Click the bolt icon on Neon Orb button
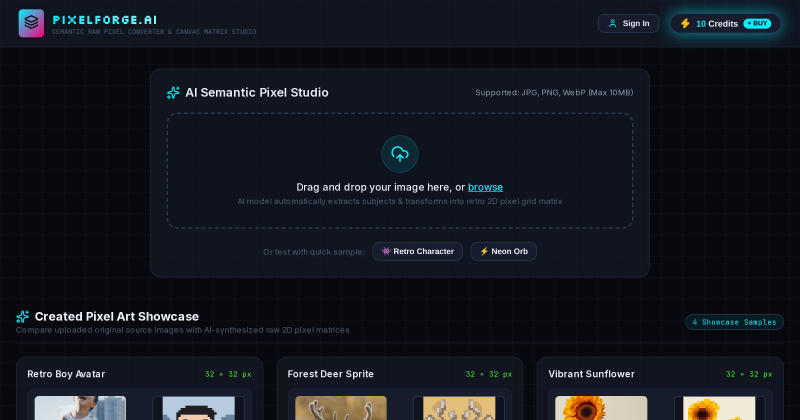The width and height of the screenshot is (800, 420). (484, 251)
